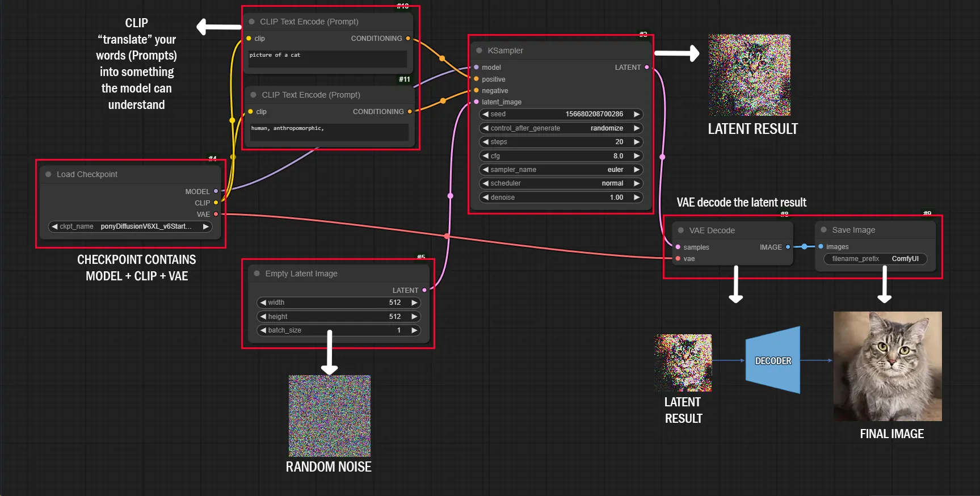This screenshot has height=496, width=980.
Task: Open the sampler_name dropdown showing euler
Action: click(561, 170)
